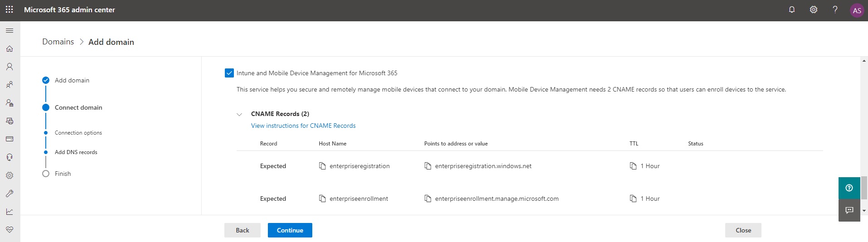The height and width of the screenshot is (242, 868).
Task: Open Resources sidebar icon
Action: [10, 121]
